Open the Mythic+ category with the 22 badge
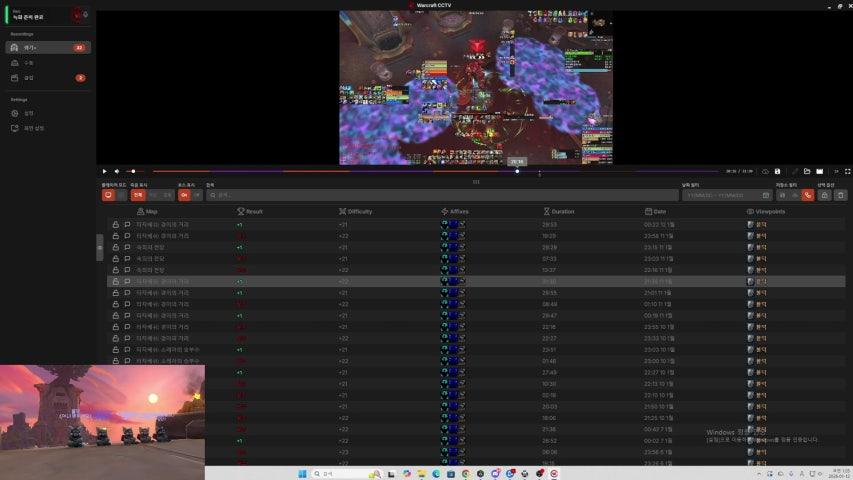 pos(48,47)
